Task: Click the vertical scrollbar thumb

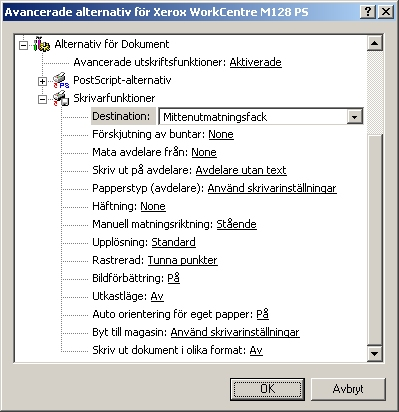Action: [x=375, y=239]
